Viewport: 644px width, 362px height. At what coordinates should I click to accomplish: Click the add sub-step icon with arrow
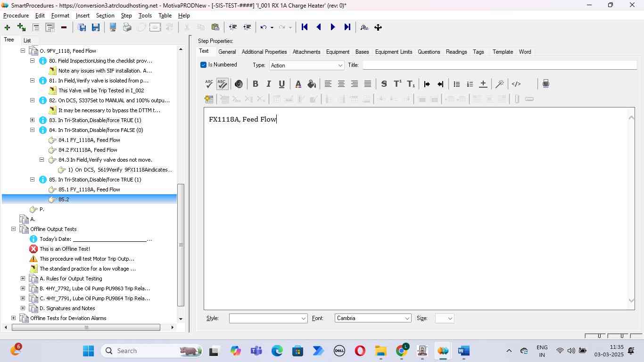click(x=21, y=27)
